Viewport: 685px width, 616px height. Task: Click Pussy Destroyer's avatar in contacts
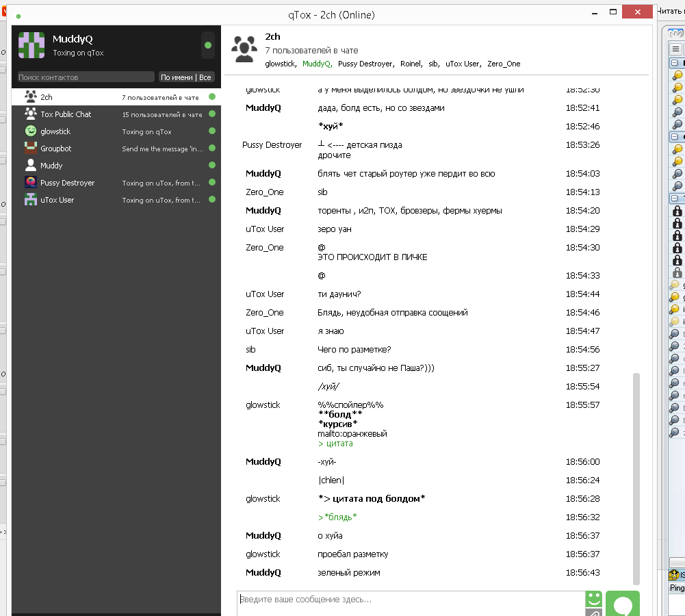point(31,182)
